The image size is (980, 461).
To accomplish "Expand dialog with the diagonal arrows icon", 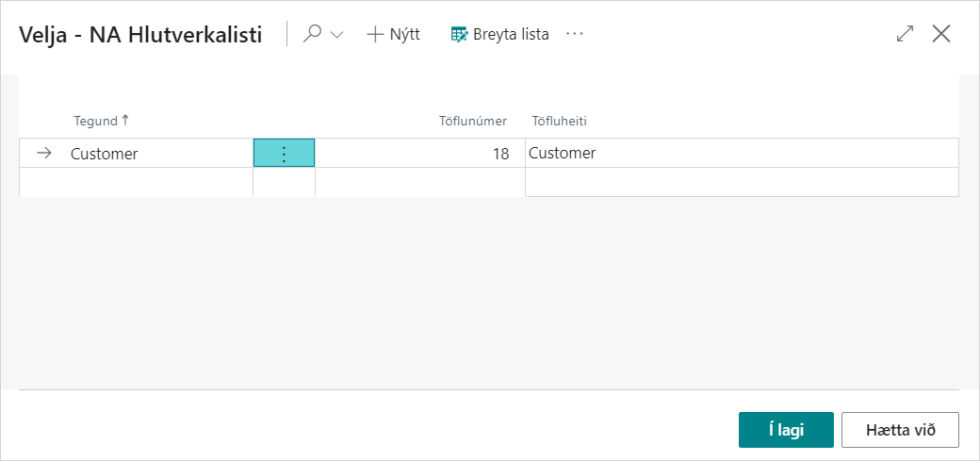I will 905,34.
